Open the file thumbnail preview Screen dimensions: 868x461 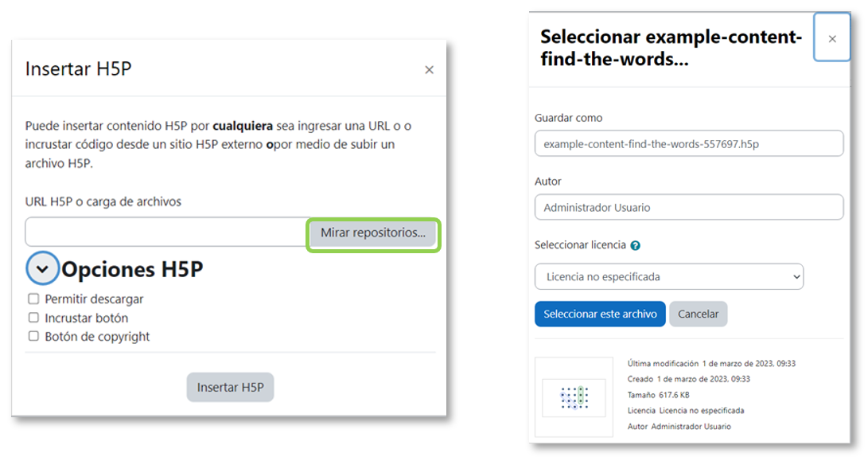pos(575,395)
